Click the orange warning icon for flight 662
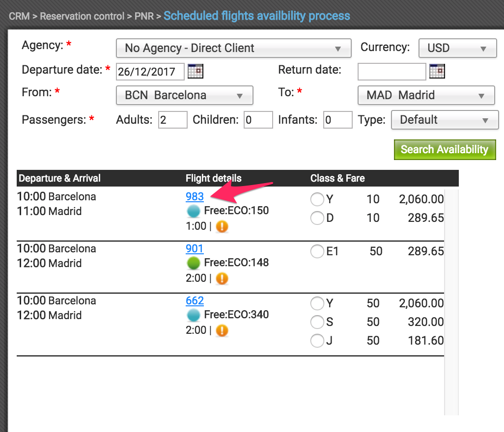Viewport: 504px width, 432px height. pyautogui.click(x=222, y=330)
